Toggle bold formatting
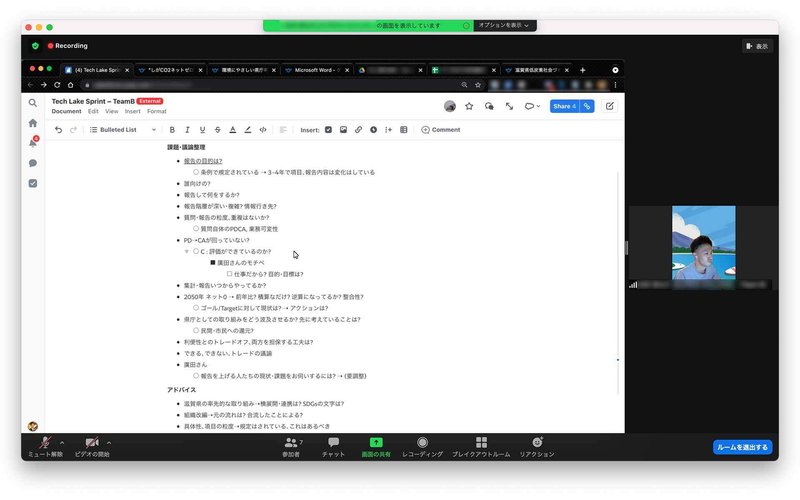 172,130
